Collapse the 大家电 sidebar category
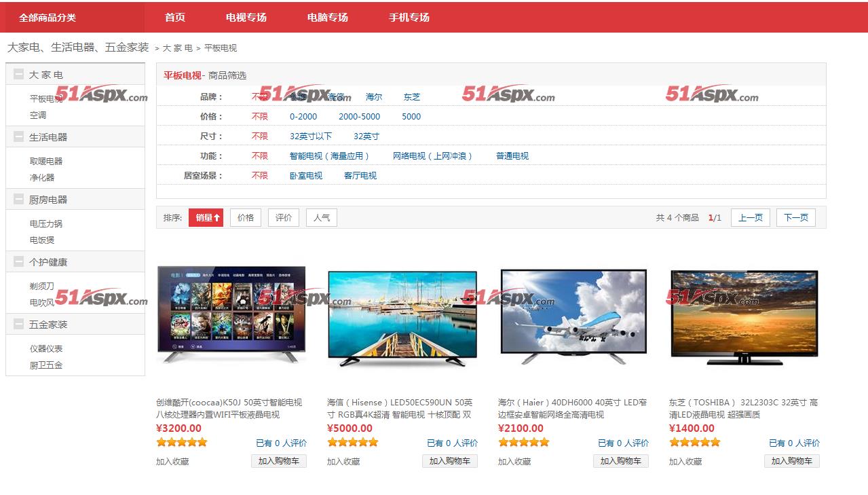 18,75
